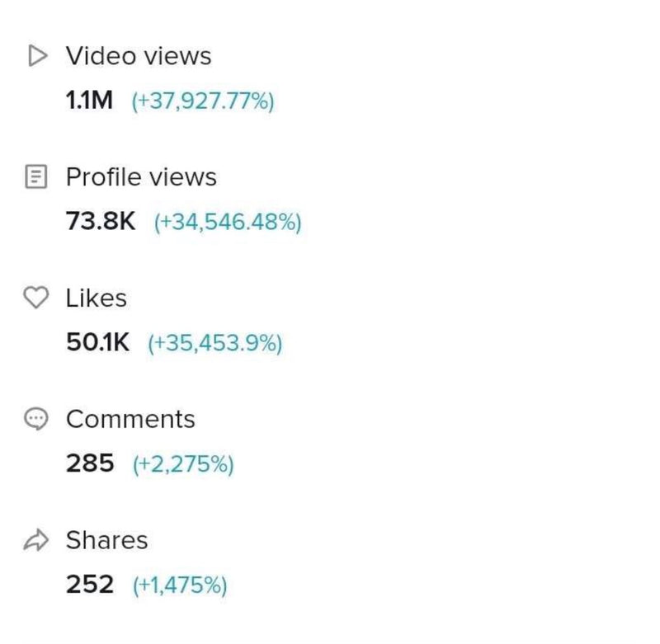Select the Video views label
The width and height of the screenshot is (660, 644).
click(138, 56)
